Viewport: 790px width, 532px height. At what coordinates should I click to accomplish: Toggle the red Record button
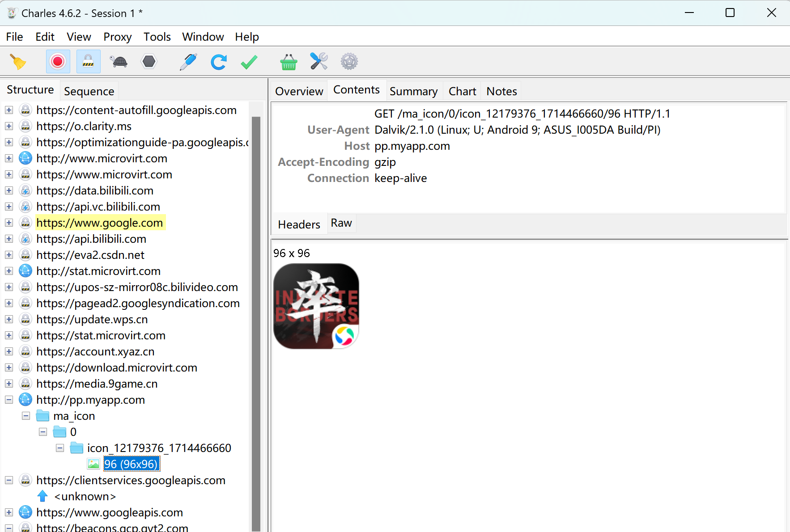pyautogui.click(x=58, y=62)
